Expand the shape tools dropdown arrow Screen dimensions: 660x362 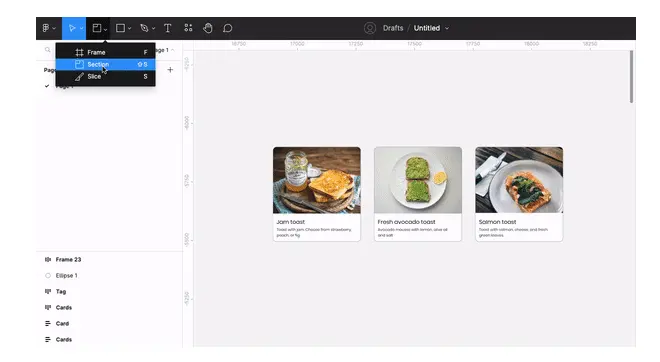[x=130, y=29]
